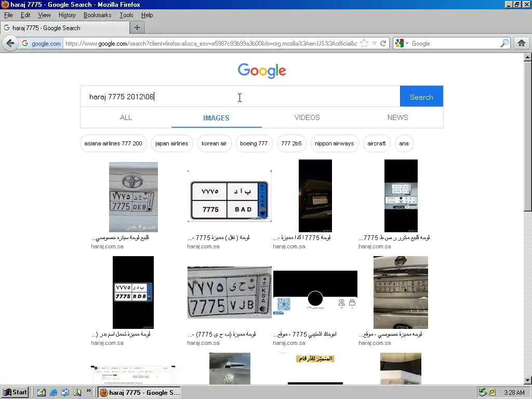Open the File menu
The image size is (532, 399).
[x=8, y=15]
